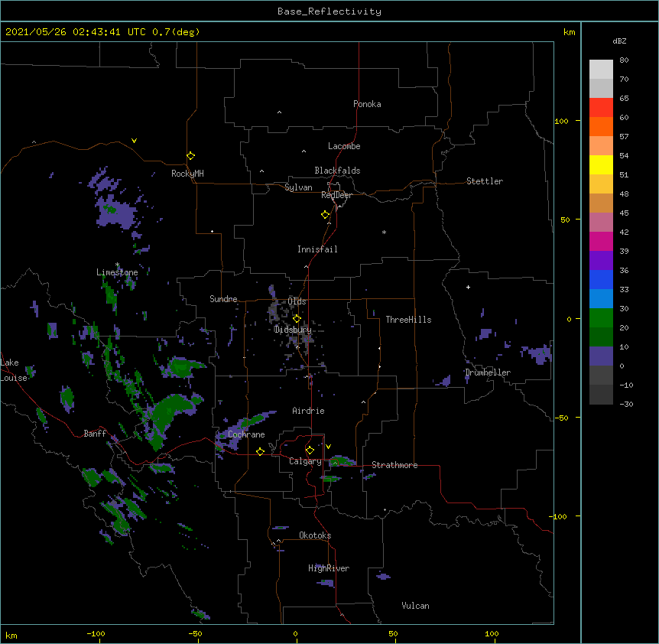
Task: Click the HighRiver town label
Action: pos(329,568)
